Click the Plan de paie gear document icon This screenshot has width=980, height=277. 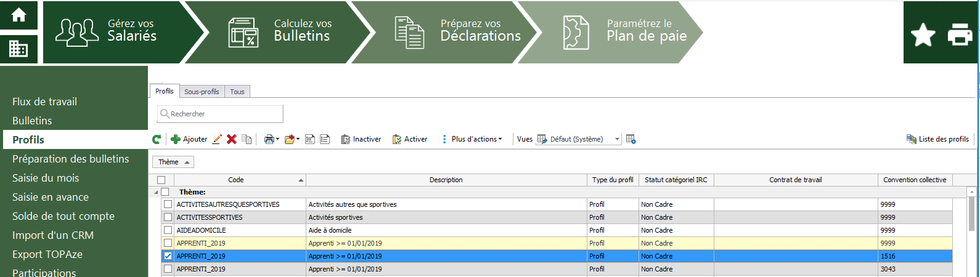coord(576,33)
